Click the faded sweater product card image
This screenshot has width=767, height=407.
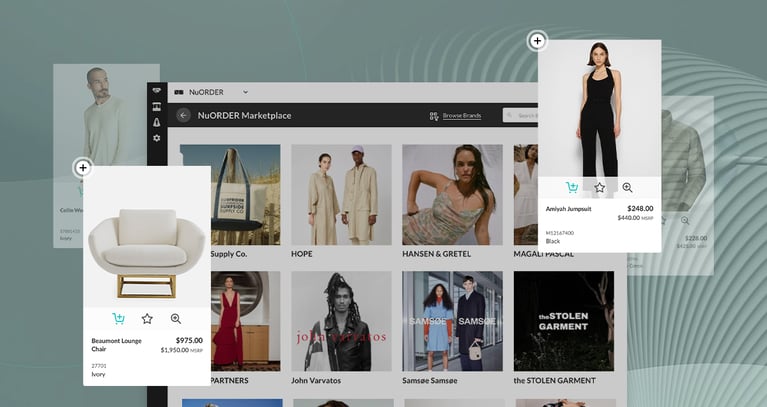(x=107, y=115)
